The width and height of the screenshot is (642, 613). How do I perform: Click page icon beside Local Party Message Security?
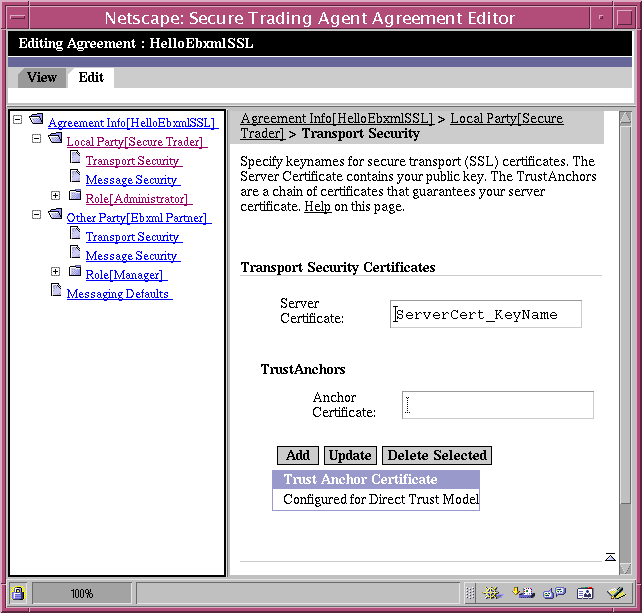point(75,176)
